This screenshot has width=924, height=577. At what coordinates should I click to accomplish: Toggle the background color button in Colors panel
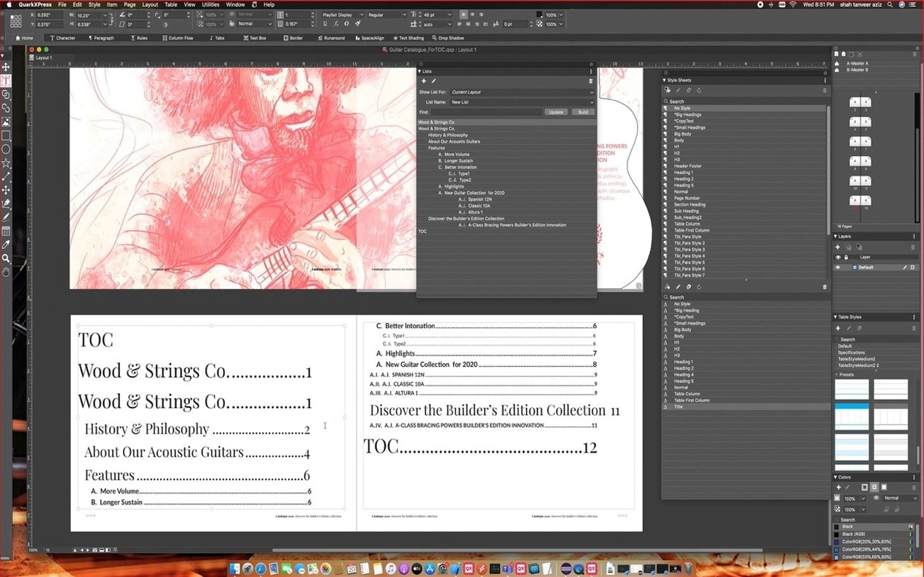point(884,488)
